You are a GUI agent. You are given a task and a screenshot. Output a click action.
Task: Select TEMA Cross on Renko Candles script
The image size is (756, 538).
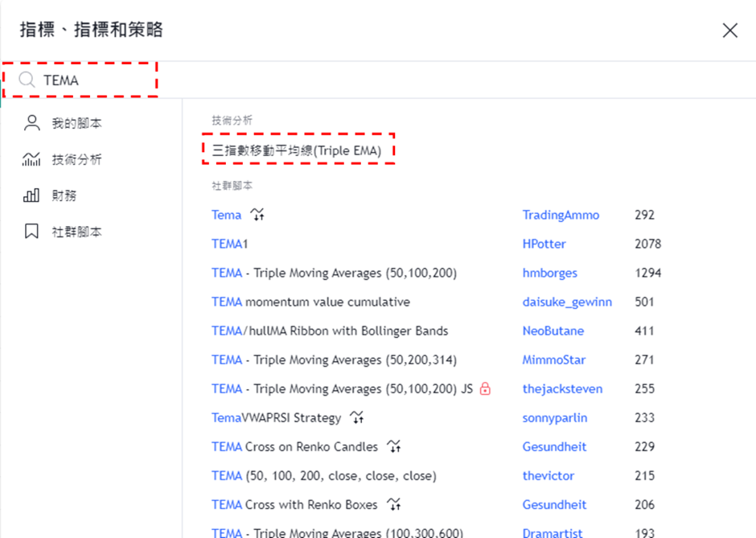(x=294, y=446)
